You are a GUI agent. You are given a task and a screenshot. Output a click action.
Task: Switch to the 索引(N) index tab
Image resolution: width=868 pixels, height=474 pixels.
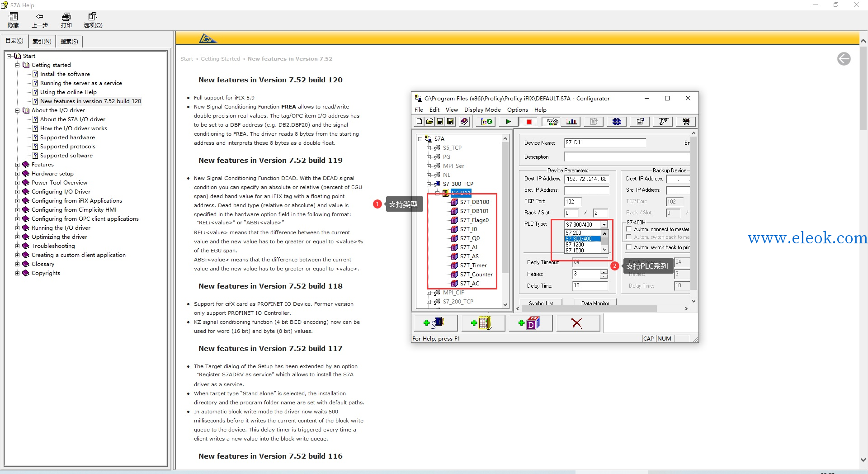(x=42, y=41)
